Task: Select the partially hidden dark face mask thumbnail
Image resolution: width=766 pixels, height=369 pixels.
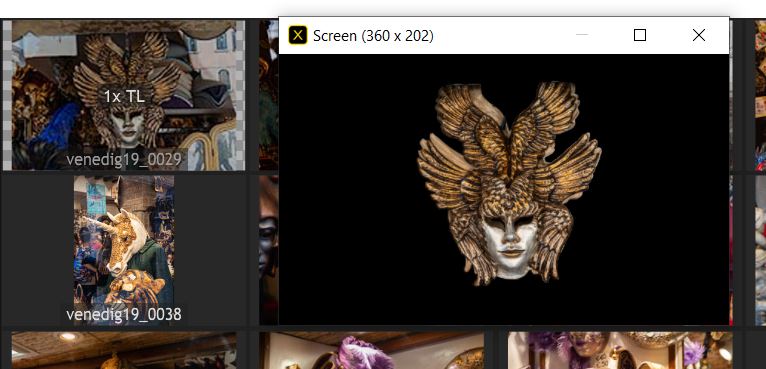Action: click(268, 250)
